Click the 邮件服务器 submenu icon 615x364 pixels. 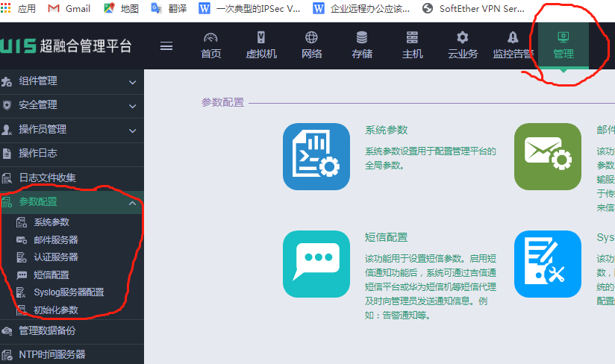point(22,240)
